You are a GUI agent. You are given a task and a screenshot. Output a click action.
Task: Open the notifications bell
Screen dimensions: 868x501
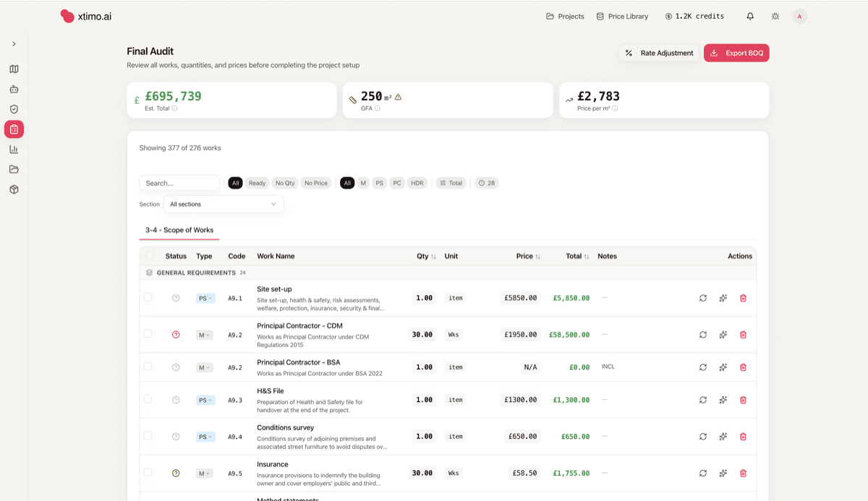click(x=750, y=16)
